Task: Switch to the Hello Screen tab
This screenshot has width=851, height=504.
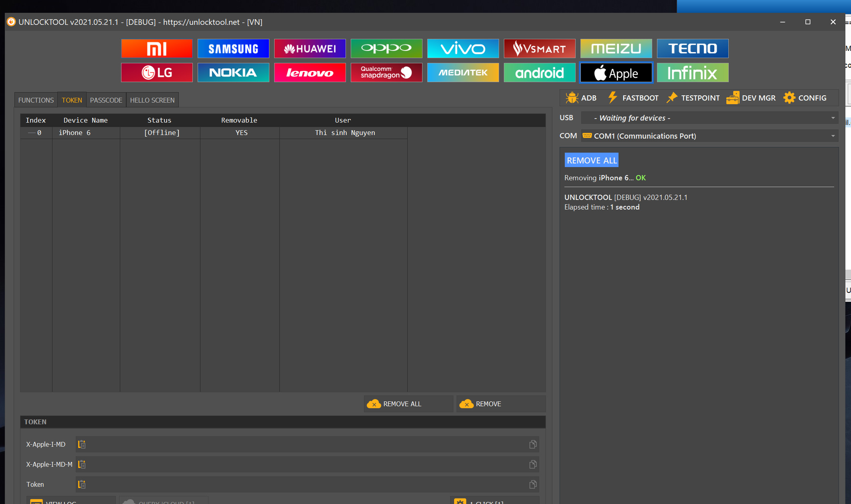Action: point(152,100)
